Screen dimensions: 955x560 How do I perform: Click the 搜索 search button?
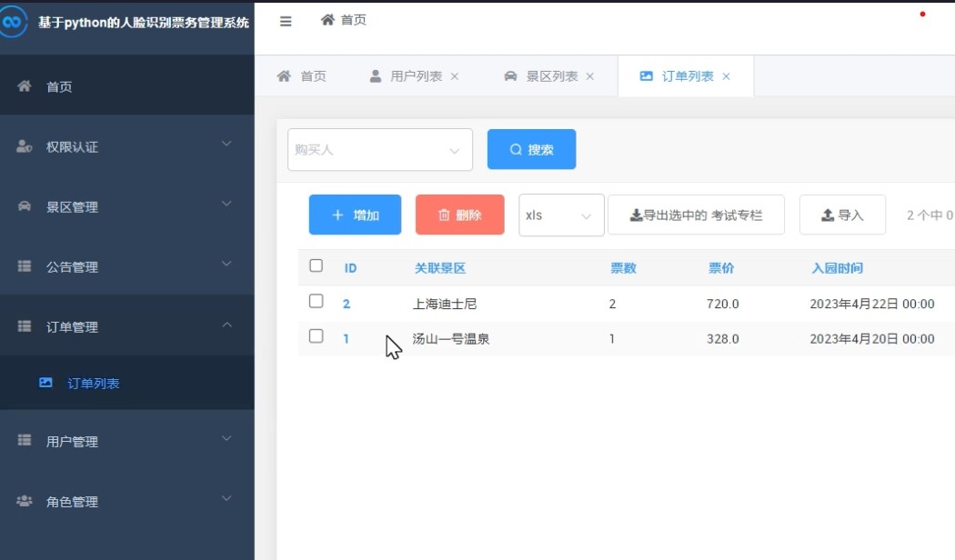(x=531, y=149)
